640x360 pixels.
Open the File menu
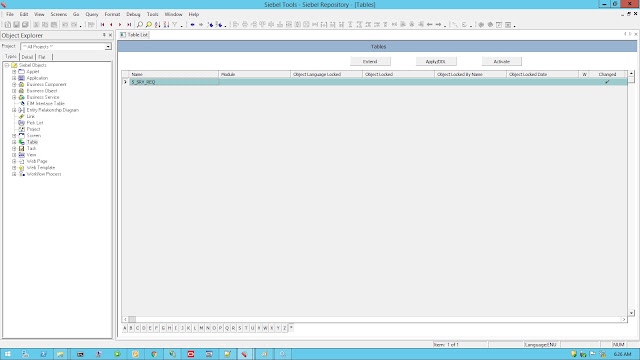(10, 14)
